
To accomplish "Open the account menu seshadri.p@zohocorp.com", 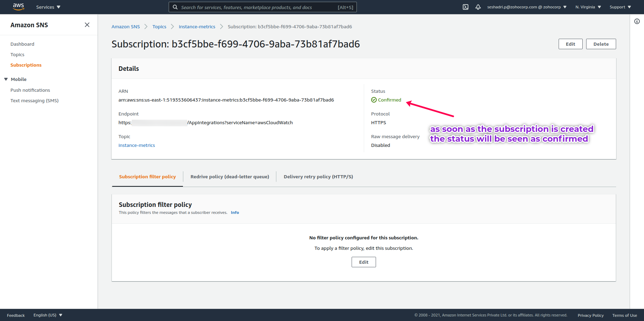I will click(527, 7).
